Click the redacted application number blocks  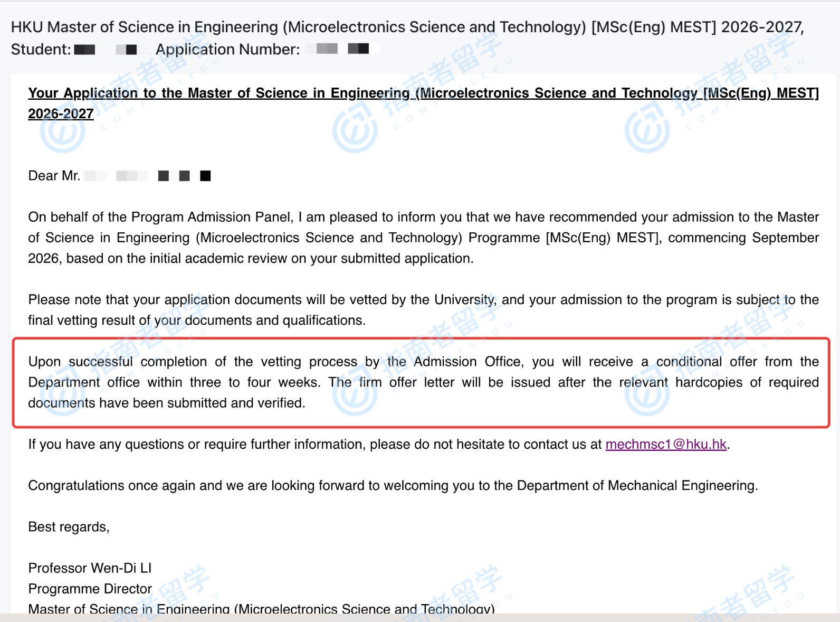pyautogui.click(x=342, y=49)
